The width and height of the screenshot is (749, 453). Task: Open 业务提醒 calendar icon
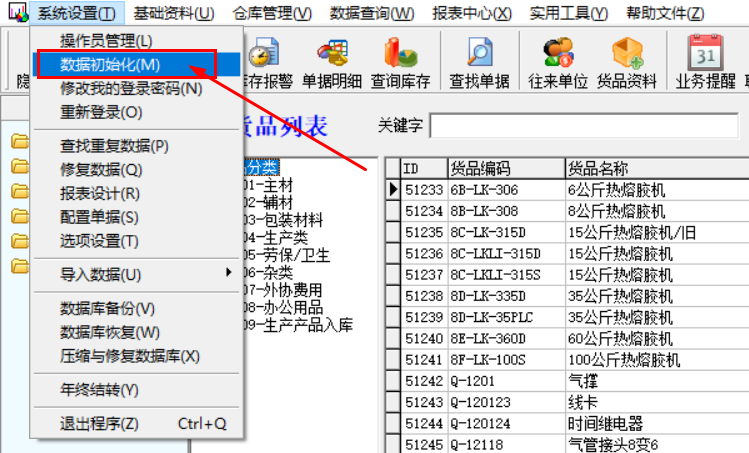pos(706,62)
